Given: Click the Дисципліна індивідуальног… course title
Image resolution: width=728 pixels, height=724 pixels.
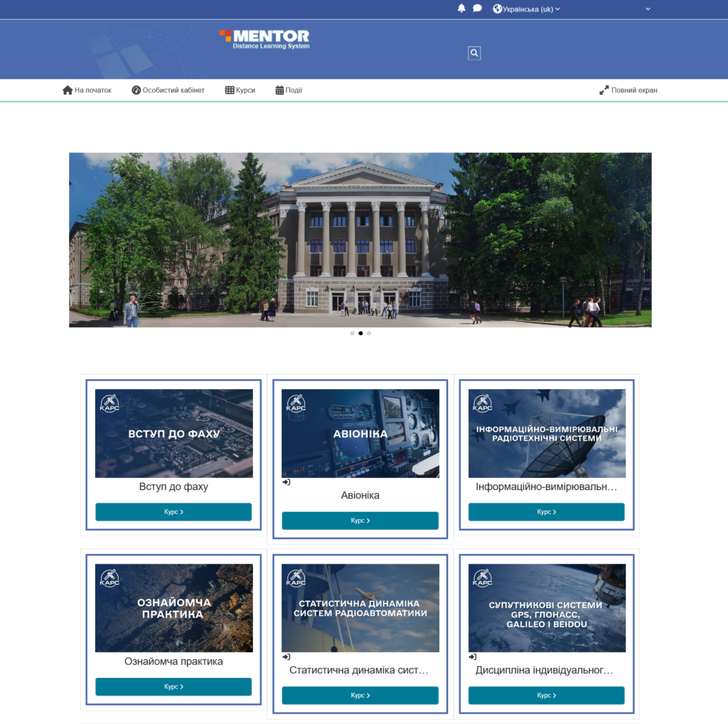Looking at the screenshot, I should pyautogui.click(x=545, y=670).
